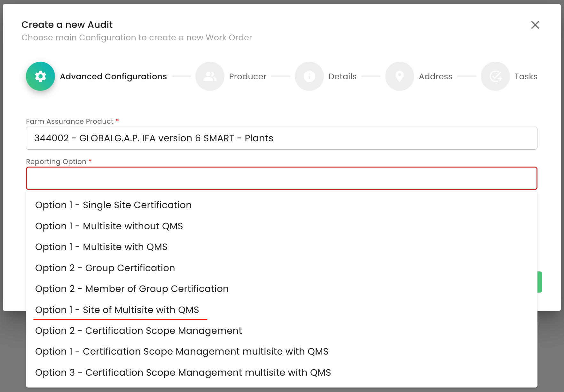
Task: Switch to the Details step label
Action: point(342,77)
